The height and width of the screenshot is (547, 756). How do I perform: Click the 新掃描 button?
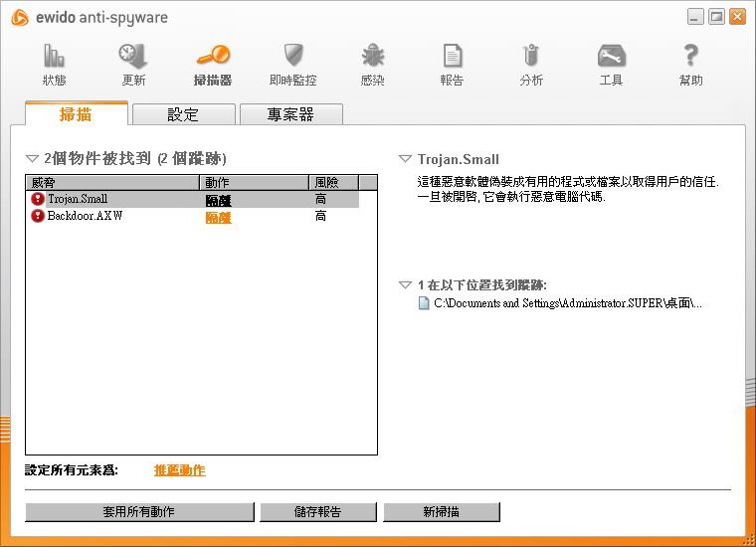441,512
